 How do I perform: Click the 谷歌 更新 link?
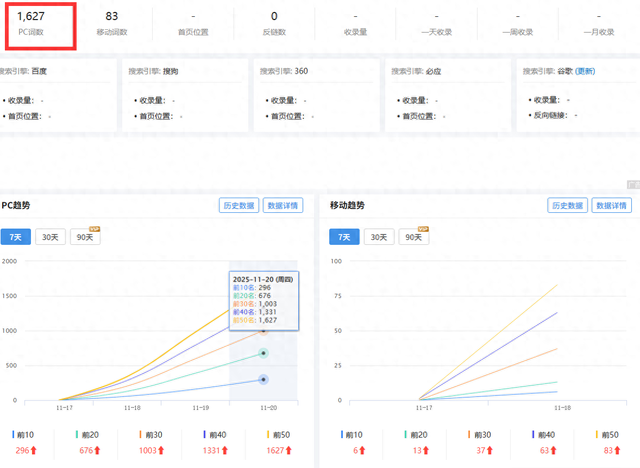click(x=585, y=71)
